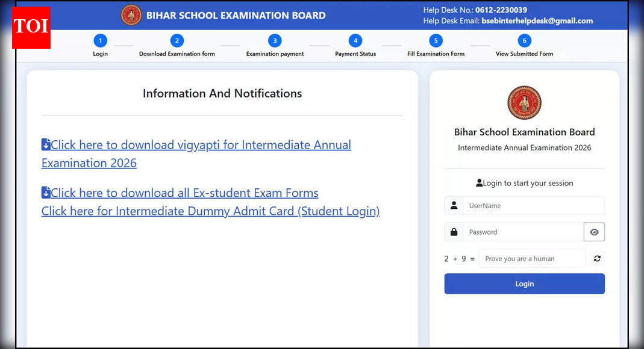
Task: Click the BSEB emblem above the login panel
Action: tap(524, 102)
